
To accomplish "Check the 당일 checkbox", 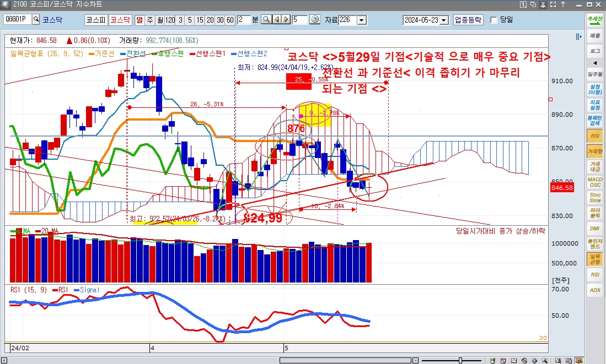I will click(494, 20).
